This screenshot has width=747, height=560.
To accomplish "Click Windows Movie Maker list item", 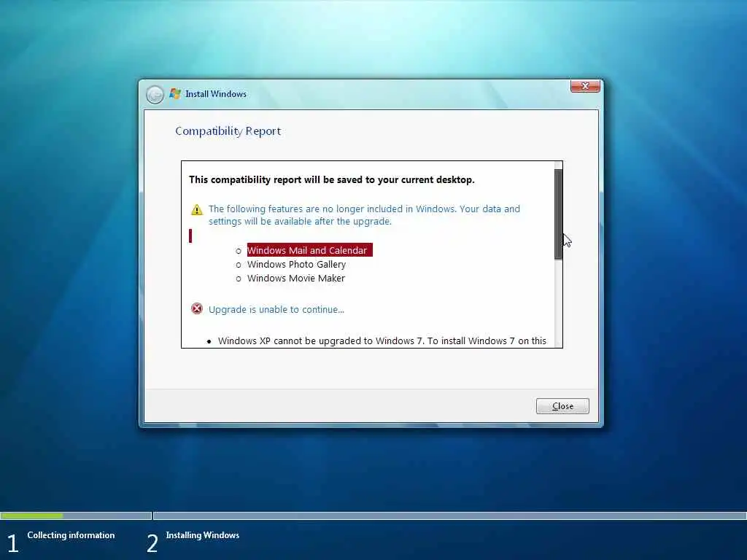I will coord(296,278).
